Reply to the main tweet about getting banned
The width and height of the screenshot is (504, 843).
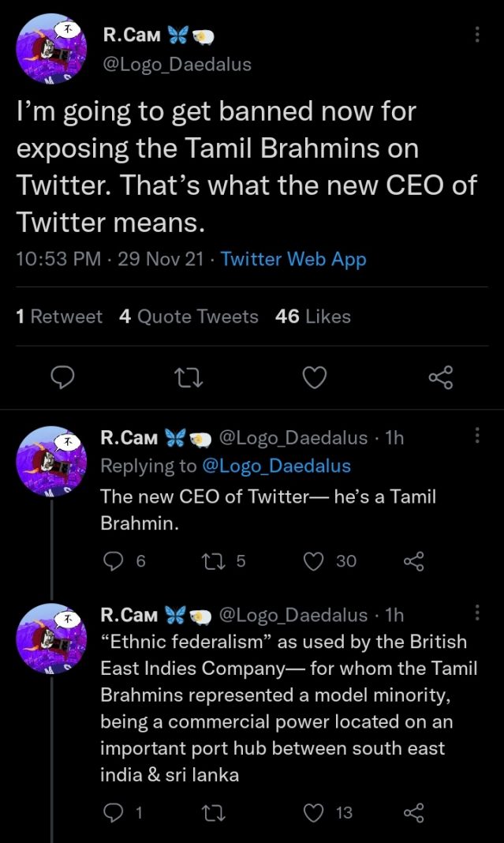click(x=62, y=379)
